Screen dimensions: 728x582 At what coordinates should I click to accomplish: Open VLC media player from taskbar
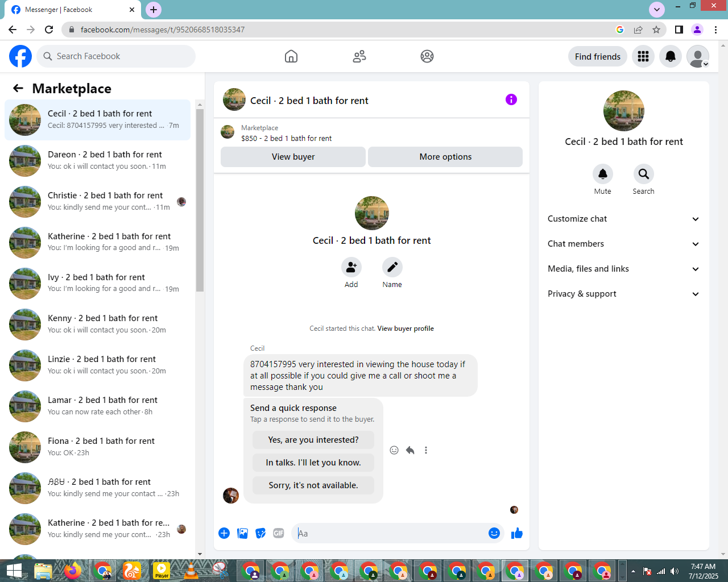(191, 571)
